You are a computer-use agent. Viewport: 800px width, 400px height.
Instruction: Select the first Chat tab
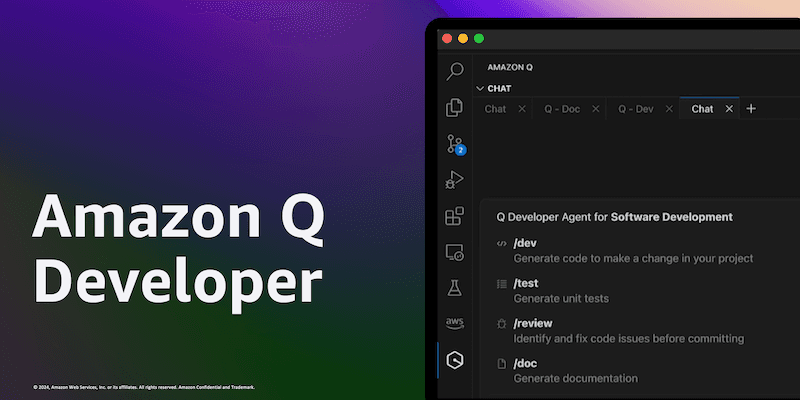tap(496, 109)
